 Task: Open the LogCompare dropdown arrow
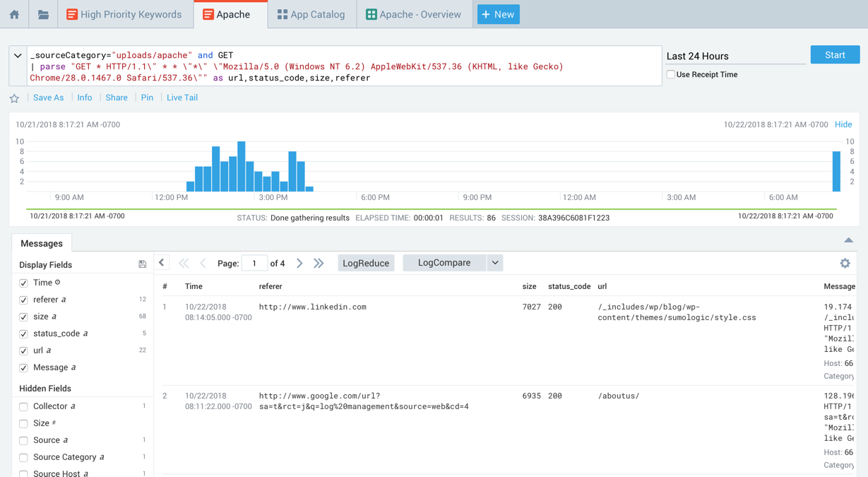click(x=495, y=263)
